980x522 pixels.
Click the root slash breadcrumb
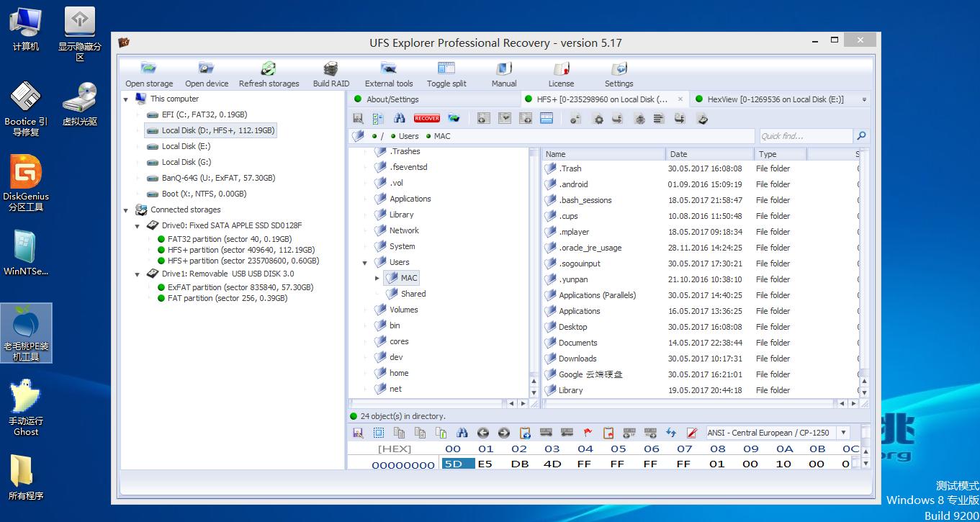point(382,136)
